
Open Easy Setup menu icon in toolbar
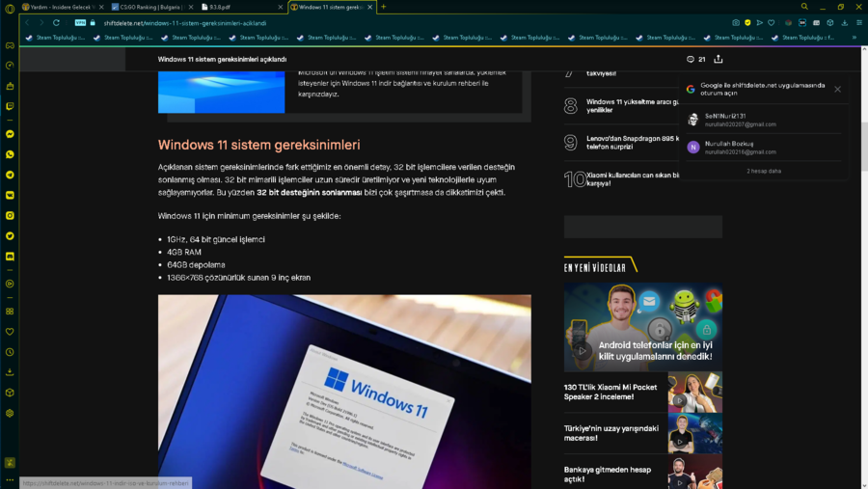click(x=859, y=23)
